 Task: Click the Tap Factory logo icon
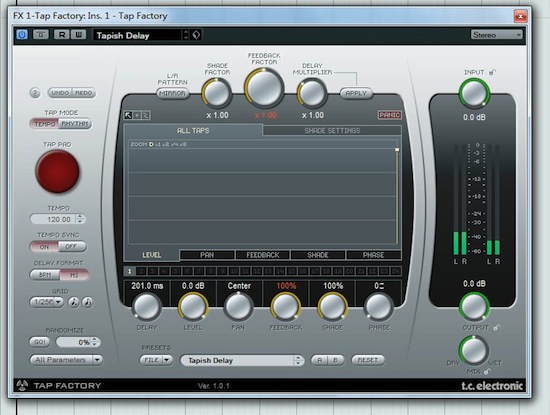(22, 385)
